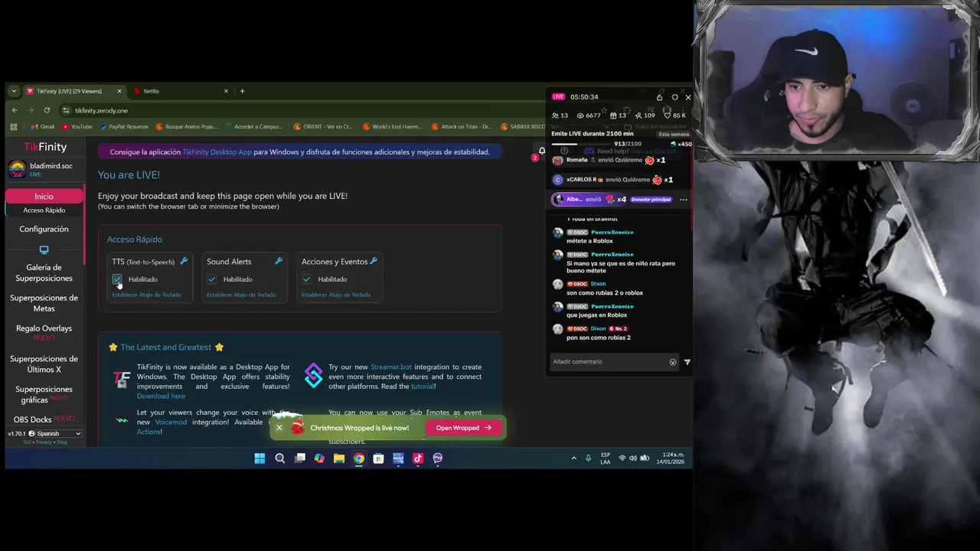980x551 pixels.
Task: Show hidden system tray icons
Action: (573, 458)
